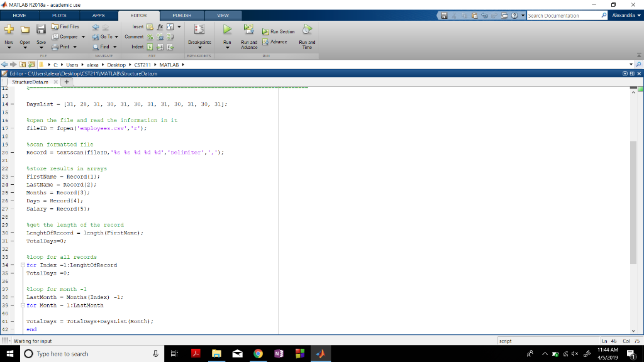Click the Wrap comments icon
Screen dimensions: 644x362
(x=170, y=37)
